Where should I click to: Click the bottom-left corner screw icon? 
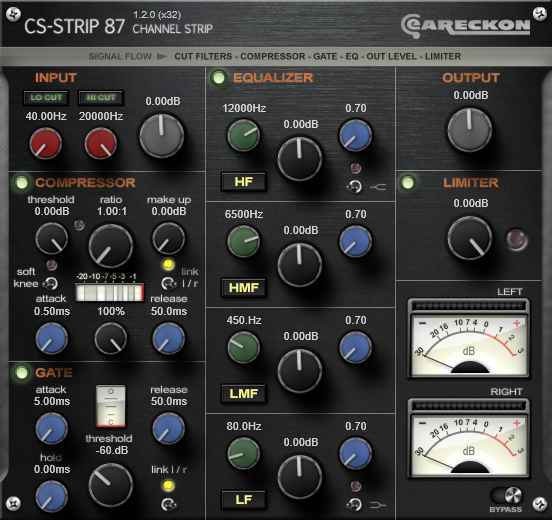point(13,504)
